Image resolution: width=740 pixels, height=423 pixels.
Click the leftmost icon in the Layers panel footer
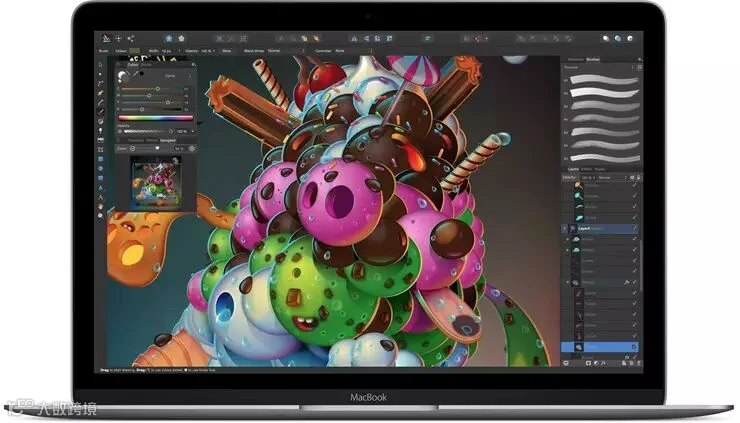tap(566, 363)
